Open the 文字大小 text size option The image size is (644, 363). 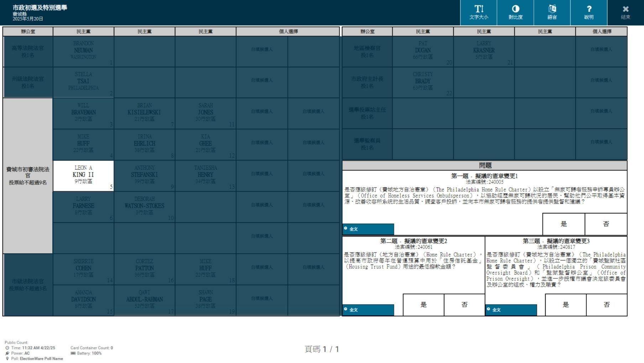[478, 12]
